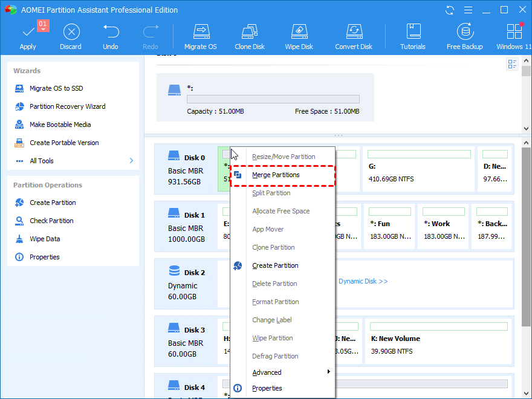This screenshot has height=399, width=532.
Task: Click the Undo toolbar icon
Action: click(x=111, y=33)
